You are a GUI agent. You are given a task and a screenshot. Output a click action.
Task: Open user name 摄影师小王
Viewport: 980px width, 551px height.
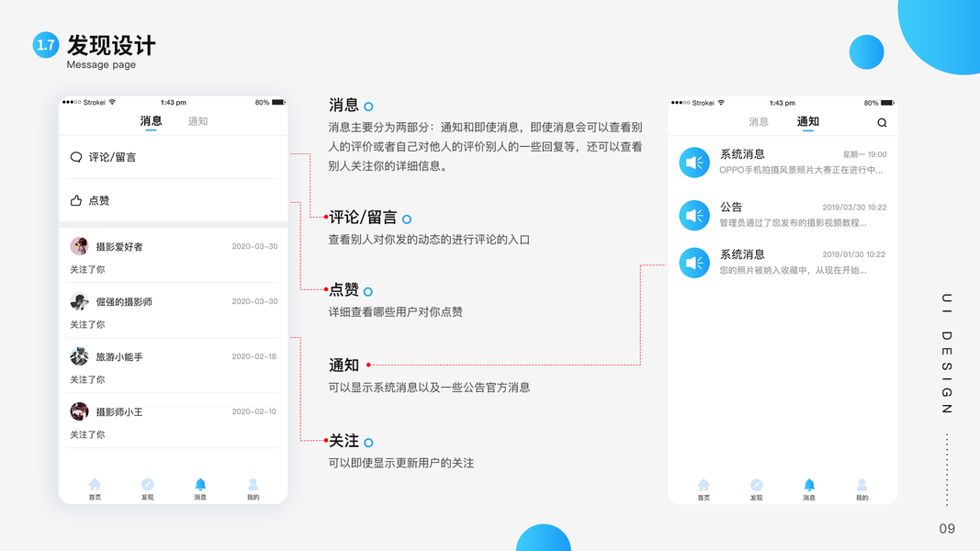click(x=119, y=411)
